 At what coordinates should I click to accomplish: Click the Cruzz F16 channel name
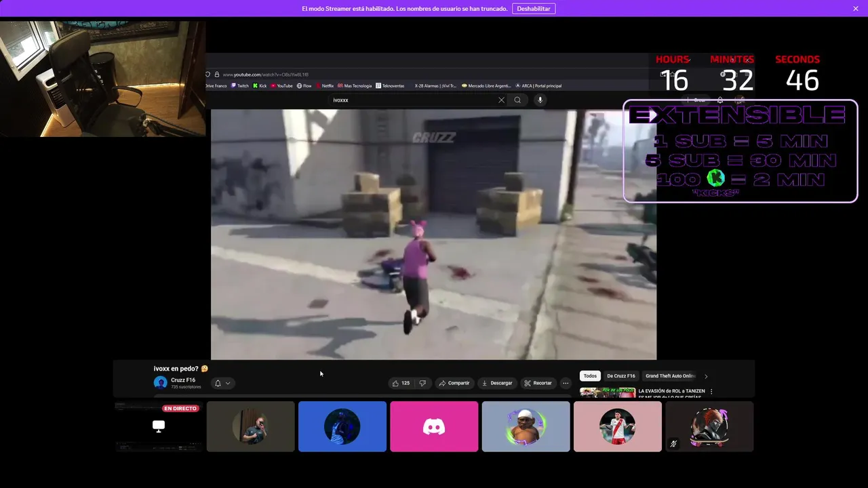point(183,380)
